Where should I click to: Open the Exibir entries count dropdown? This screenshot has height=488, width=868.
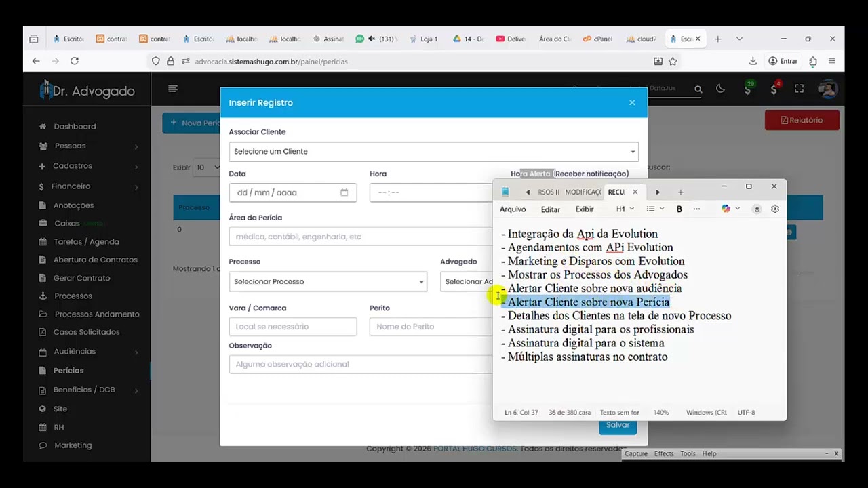[x=208, y=167]
